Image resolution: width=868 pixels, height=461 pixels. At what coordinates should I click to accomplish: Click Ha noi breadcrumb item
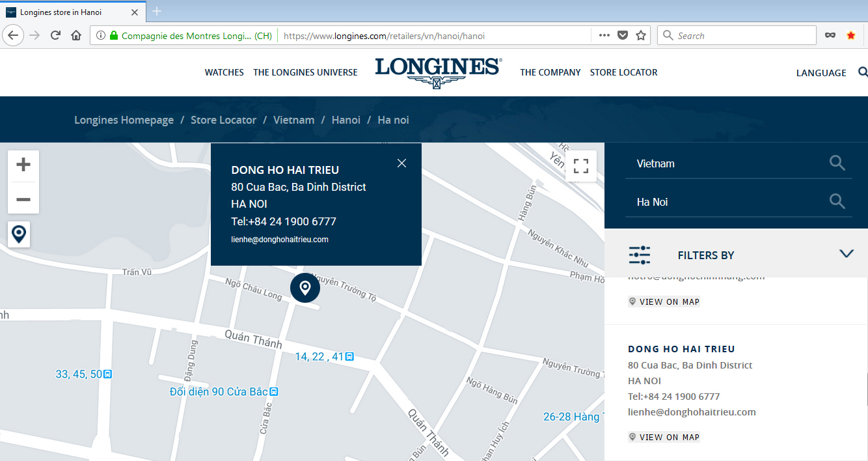point(393,120)
